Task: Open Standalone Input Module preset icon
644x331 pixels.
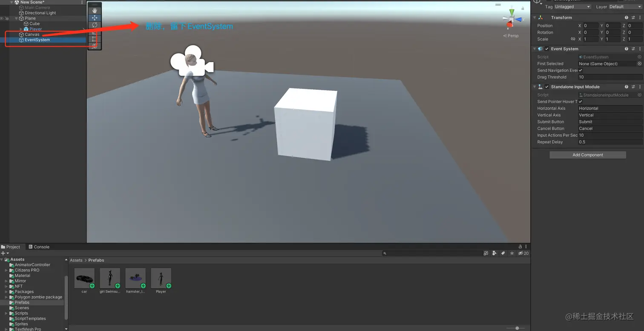Action: coord(633,87)
